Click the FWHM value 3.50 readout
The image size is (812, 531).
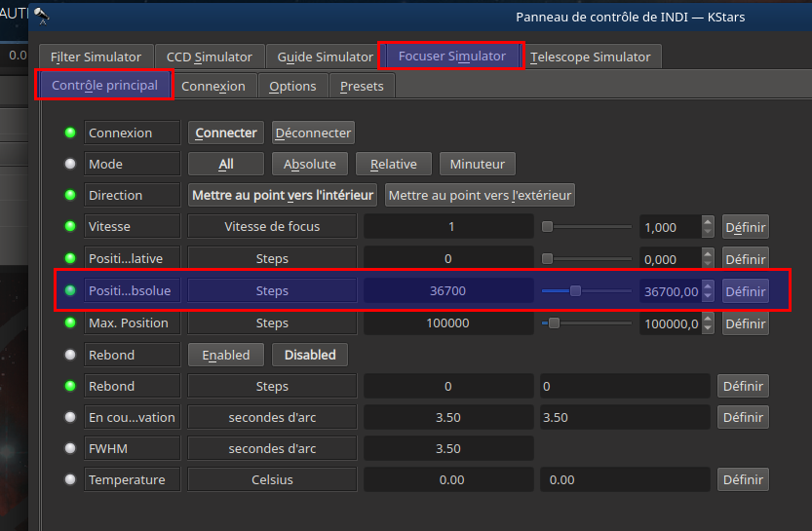448,448
